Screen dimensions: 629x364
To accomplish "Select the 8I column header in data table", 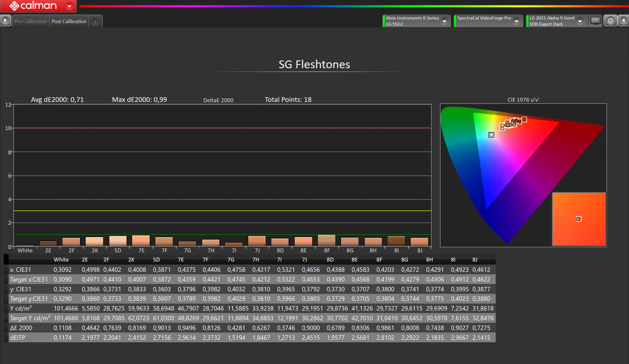I will pyautogui.click(x=453, y=260).
